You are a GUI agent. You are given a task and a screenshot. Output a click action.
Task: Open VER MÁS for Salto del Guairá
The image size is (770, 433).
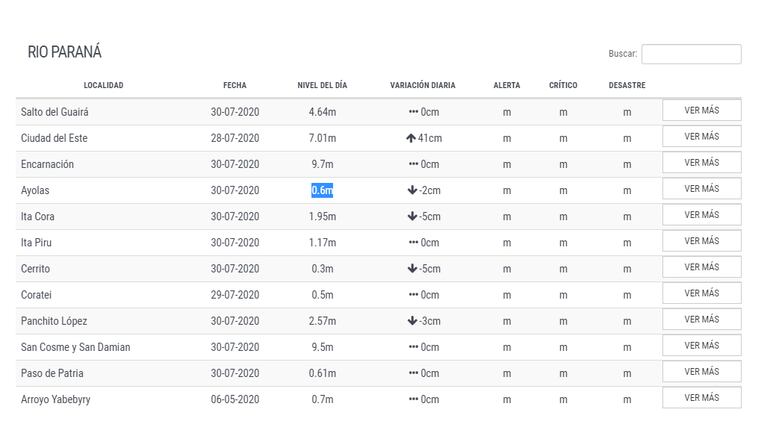point(701,110)
